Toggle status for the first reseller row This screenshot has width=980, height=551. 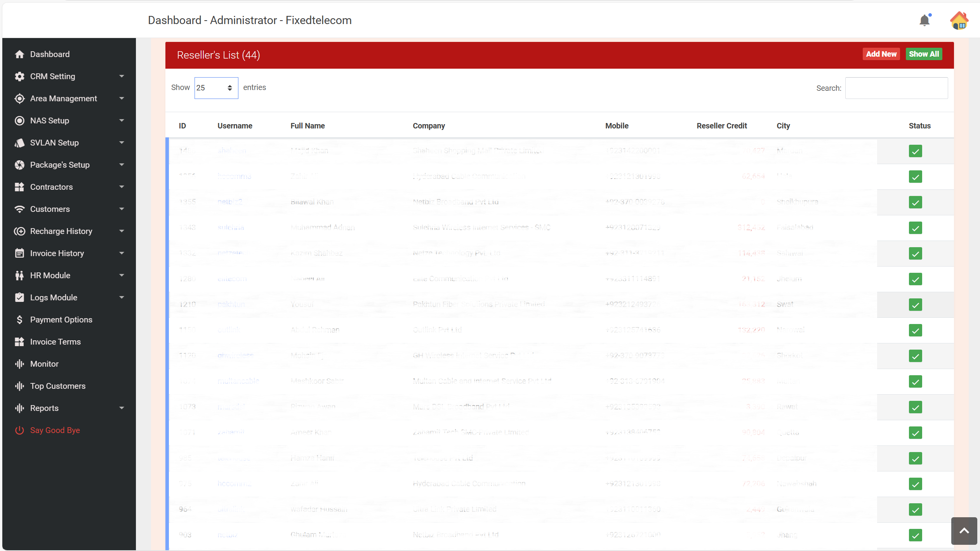point(915,151)
